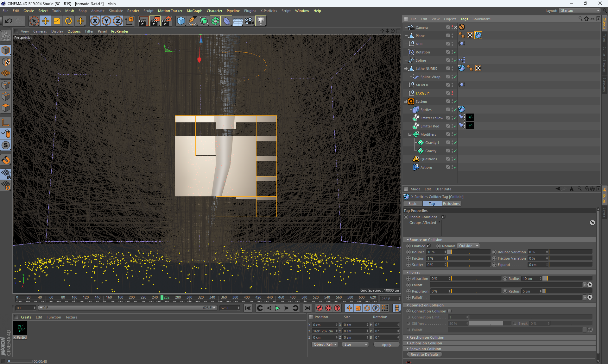Click Render to Picture Viewer icon
The height and width of the screenshot is (364, 608).
pos(155,21)
